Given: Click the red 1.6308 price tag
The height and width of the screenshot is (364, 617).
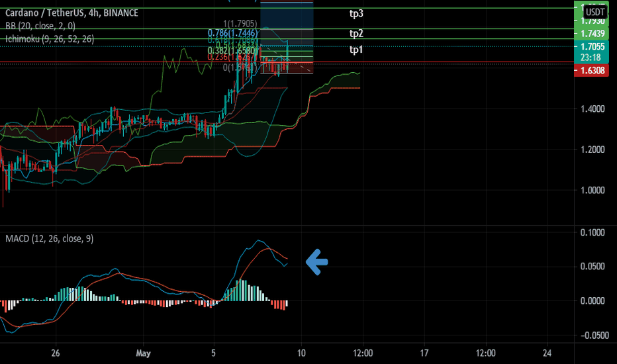Looking at the screenshot, I should pyautogui.click(x=591, y=70).
